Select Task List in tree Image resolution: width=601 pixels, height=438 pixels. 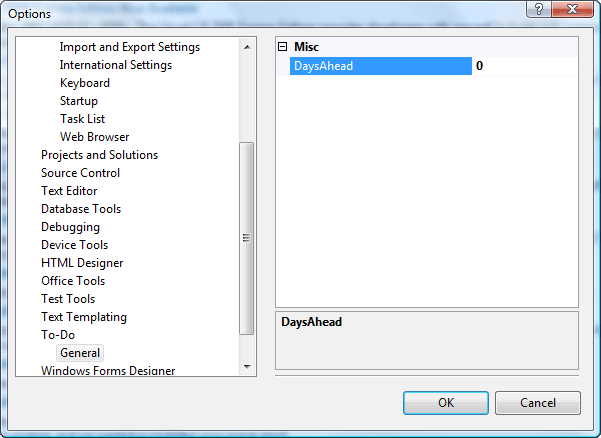pos(82,119)
